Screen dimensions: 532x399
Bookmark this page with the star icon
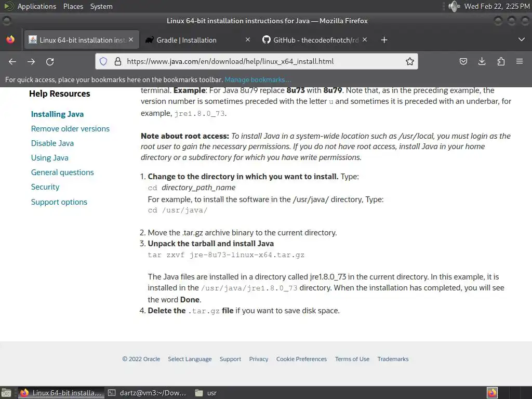(x=410, y=61)
